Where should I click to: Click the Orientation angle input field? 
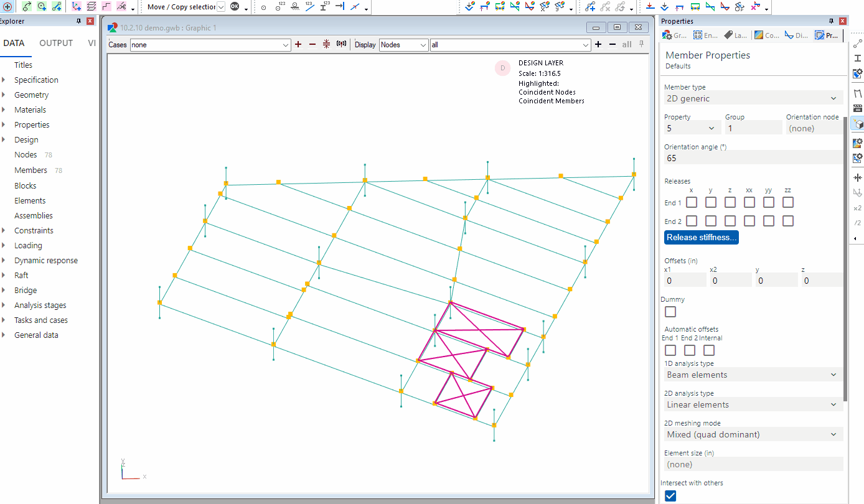pyautogui.click(x=752, y=158)
